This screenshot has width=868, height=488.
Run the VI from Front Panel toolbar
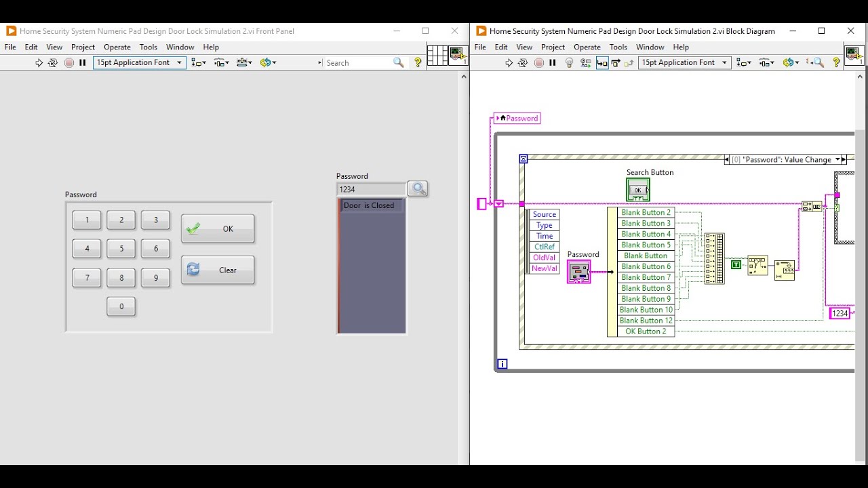(39, 62)
